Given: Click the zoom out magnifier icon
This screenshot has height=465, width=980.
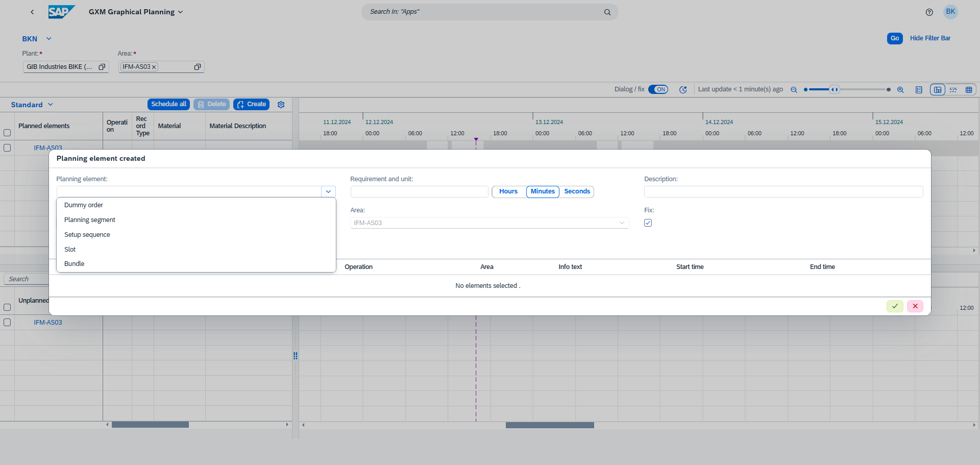Looking at the screenshot, I should pyautogui.click(x=794, y=89).
